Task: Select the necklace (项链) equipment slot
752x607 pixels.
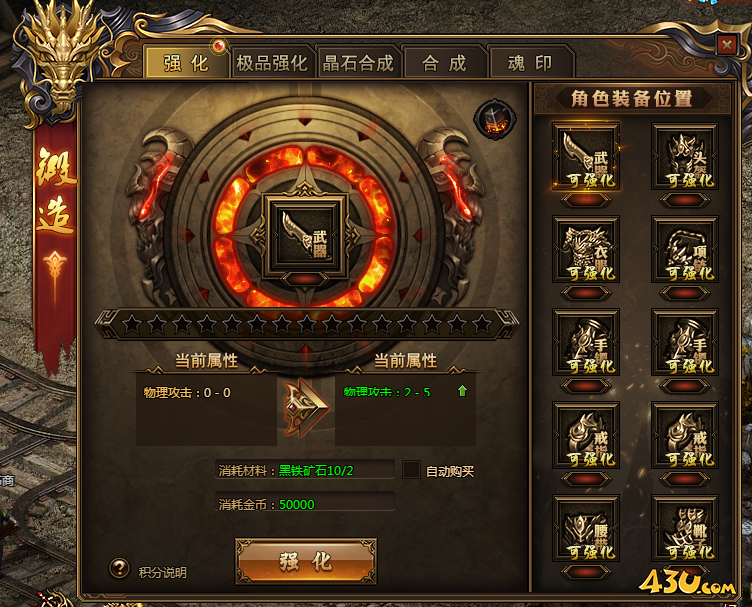Action: 684,249
